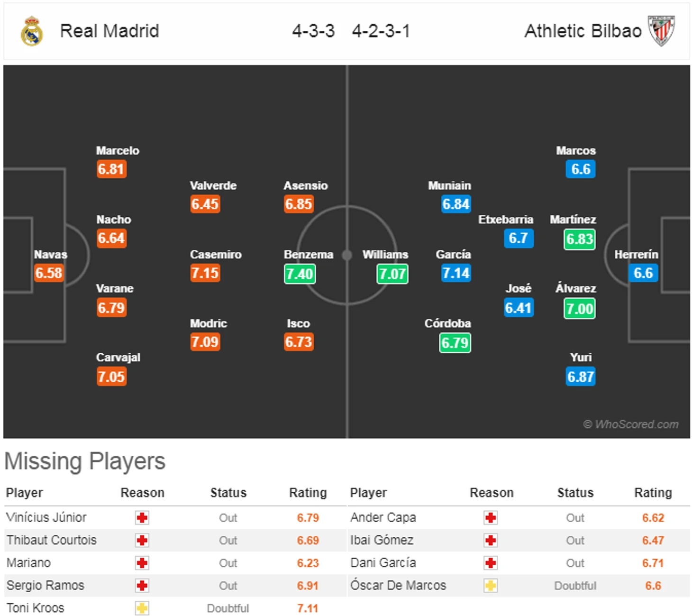The width and height of the screenshot is (692, 616).
Task: Click Óscar De Marcos's yellow doubtful icon
Action: coord(491,586)
